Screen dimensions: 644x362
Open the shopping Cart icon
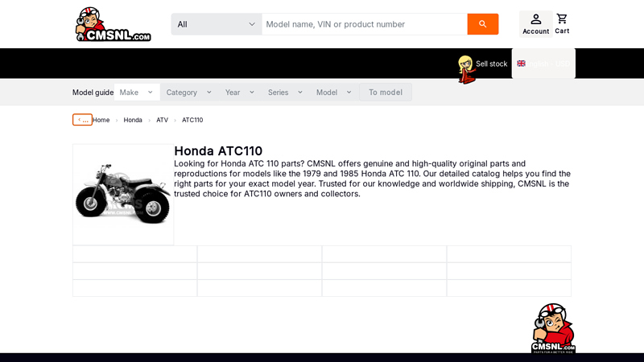[x=562, y=19]
